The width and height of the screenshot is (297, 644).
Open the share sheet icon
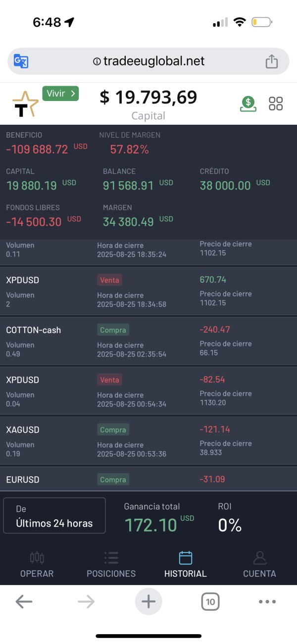click(x=271, y=61)
